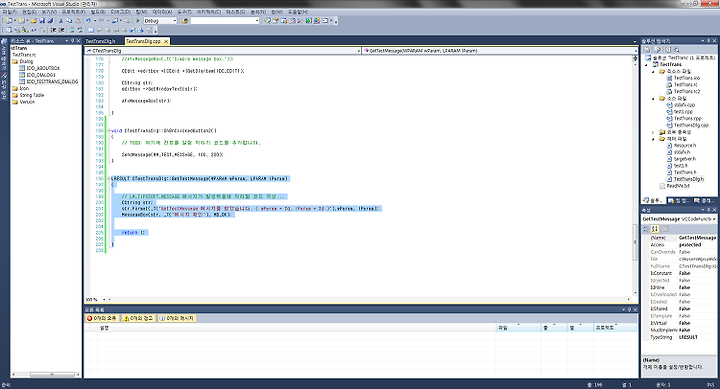Screen dimensions: 720x389
Task: Open the Debug configuration dropdown
Action: click(x=174, y=21)
